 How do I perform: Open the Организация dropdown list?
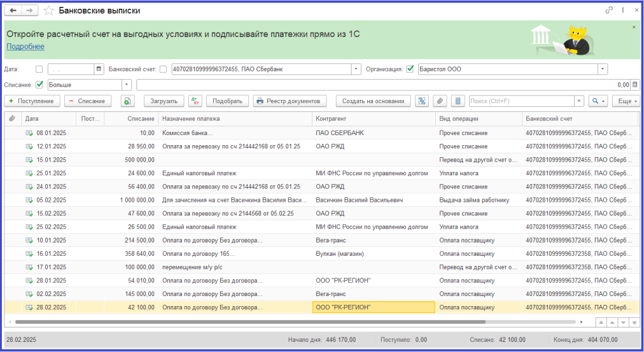tap(602, 69)
